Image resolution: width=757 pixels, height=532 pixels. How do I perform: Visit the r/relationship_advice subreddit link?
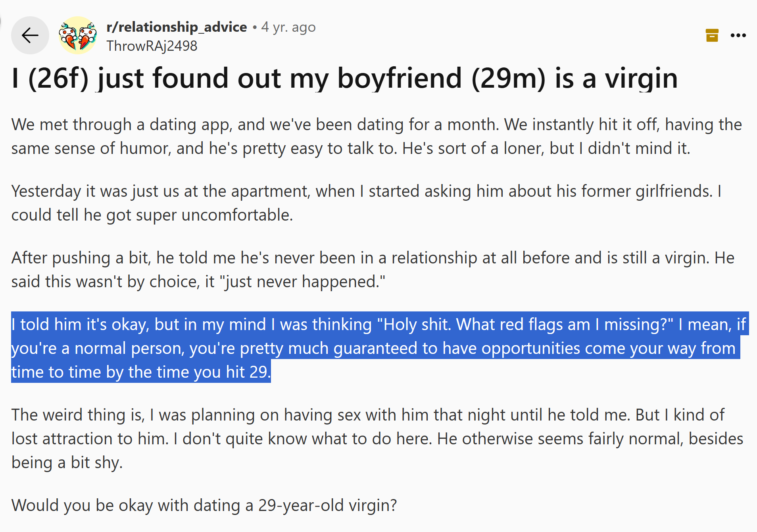(177, 27)
